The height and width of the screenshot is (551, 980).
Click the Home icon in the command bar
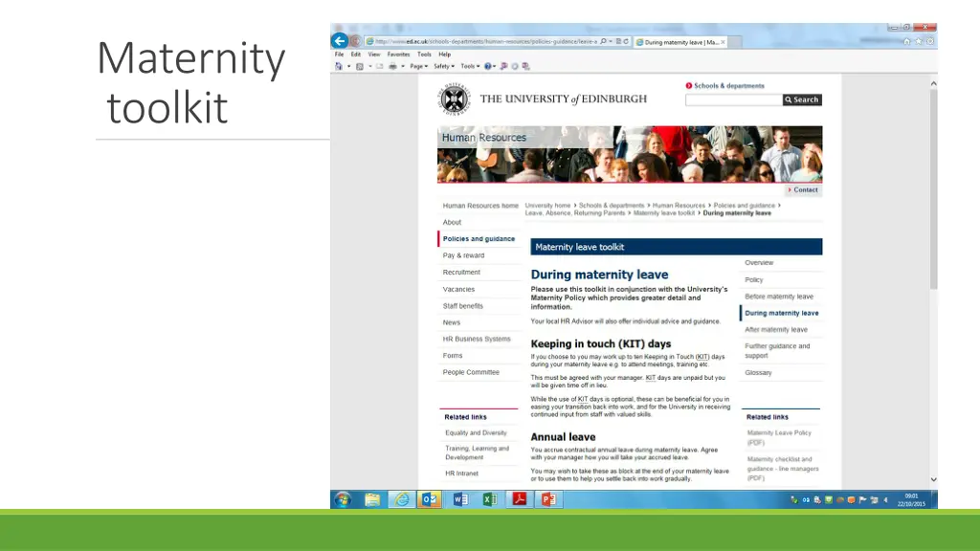(x=339, y=66)
